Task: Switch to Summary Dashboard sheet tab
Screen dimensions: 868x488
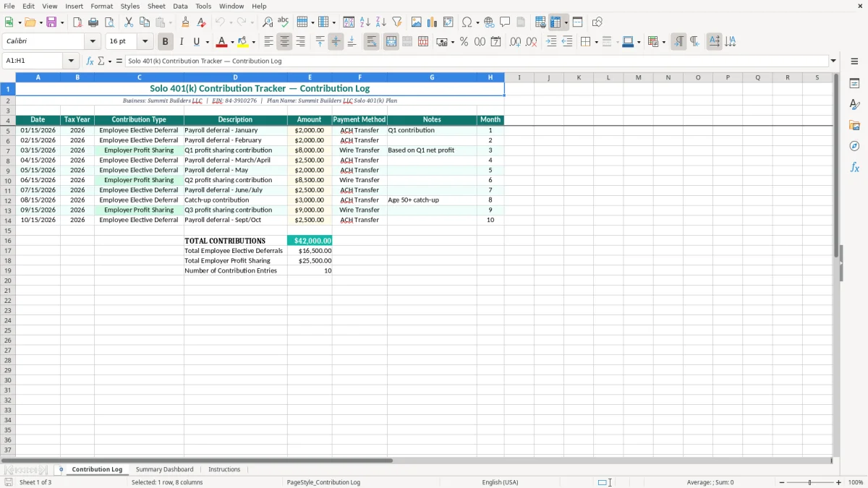Action: click(x=164, y=469)
